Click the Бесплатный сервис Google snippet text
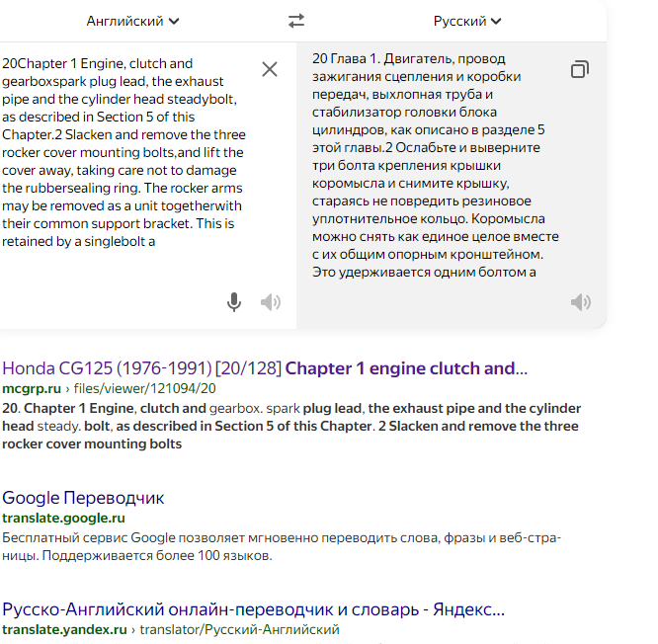Screen dimensions: 658x644 coord(282,546)
